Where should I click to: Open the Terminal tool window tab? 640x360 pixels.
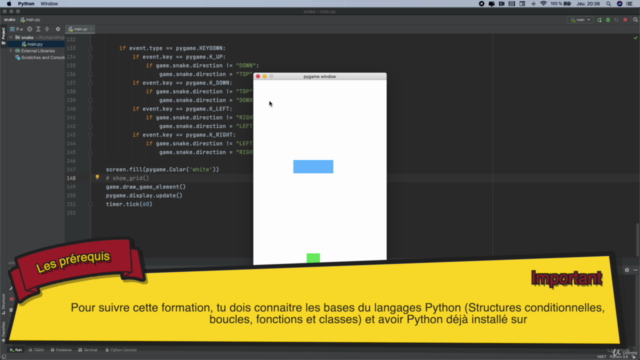(88, 350)
